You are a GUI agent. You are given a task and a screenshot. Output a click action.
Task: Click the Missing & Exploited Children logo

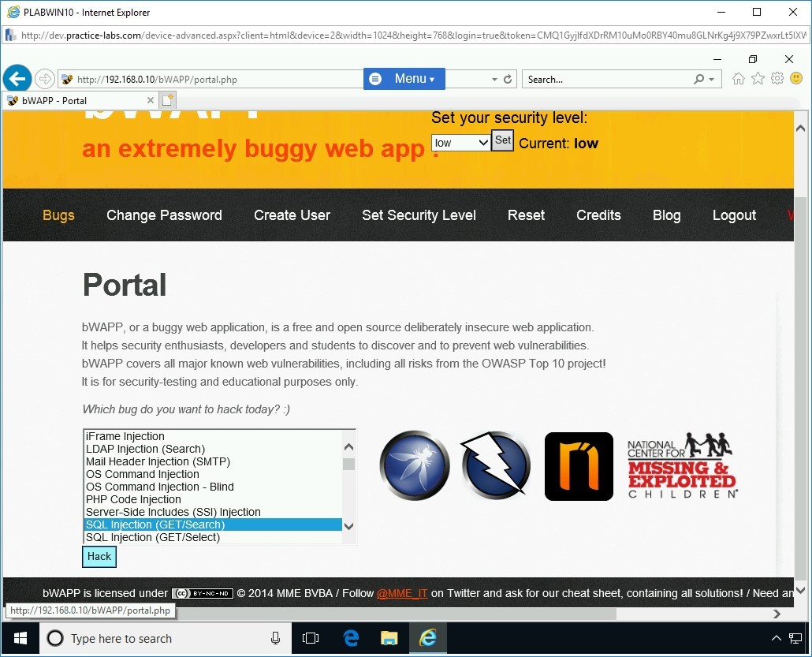click(x=683, y=465)
